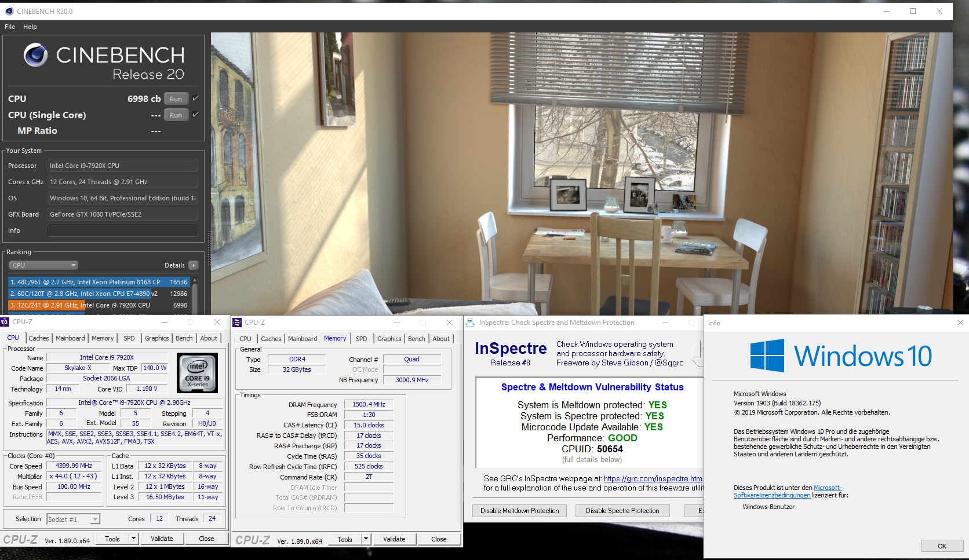Open the File menu in Cinebench

tap(10, 27)
